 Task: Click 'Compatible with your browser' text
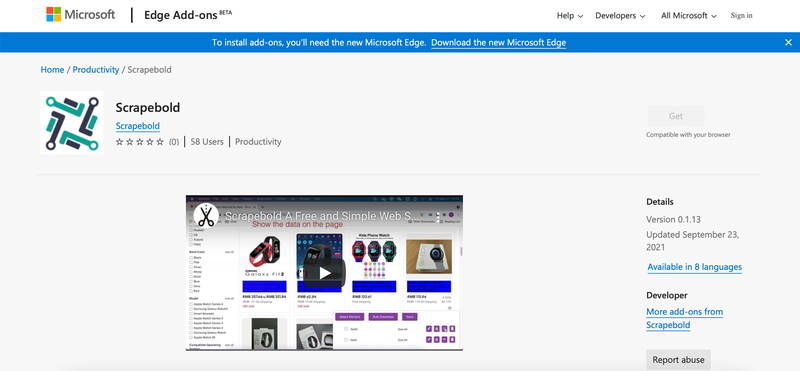click(688, 135)
